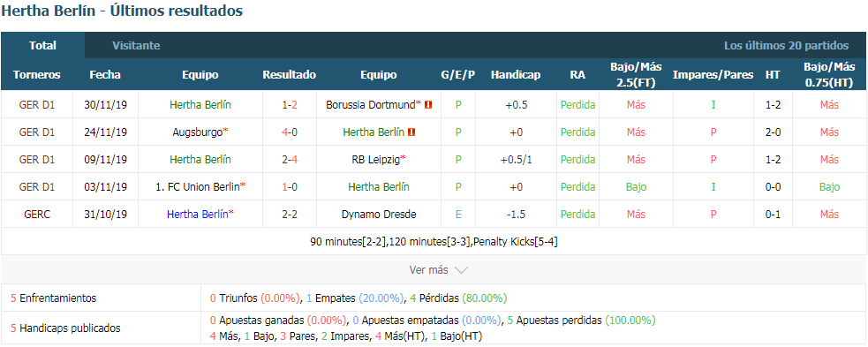Expand the Ver más chevron

(461, 270)
